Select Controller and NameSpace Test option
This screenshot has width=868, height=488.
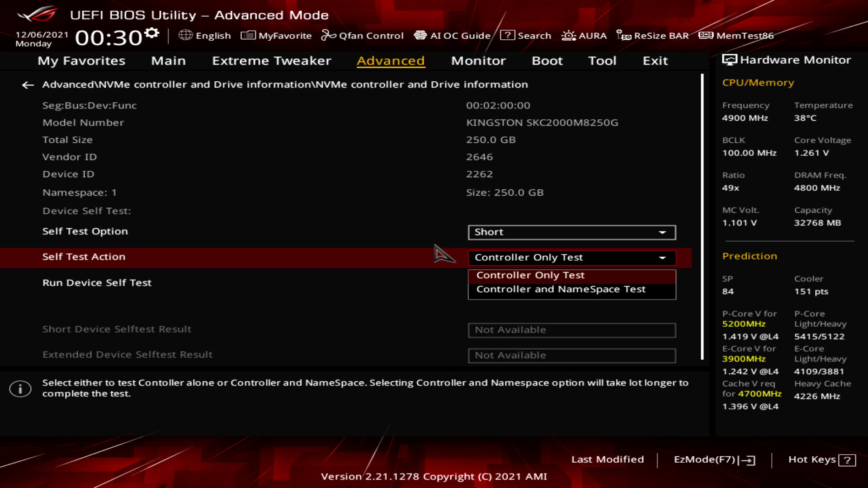tap(561, 290)
